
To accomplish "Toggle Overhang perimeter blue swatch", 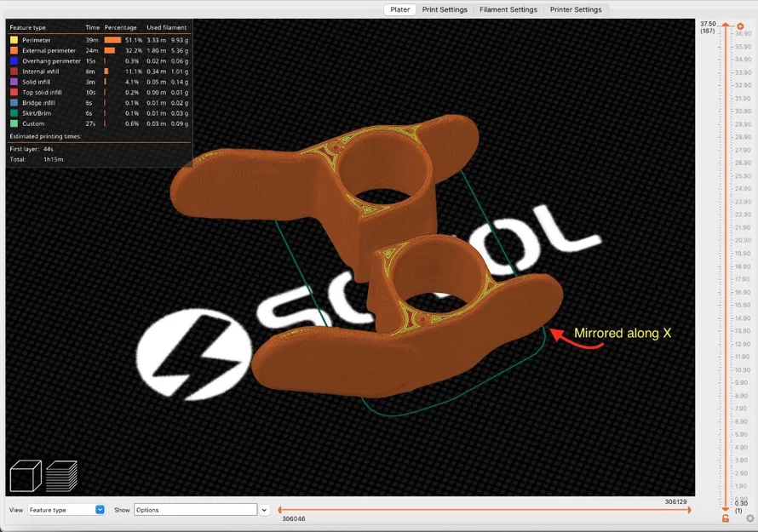I will 14,61.
